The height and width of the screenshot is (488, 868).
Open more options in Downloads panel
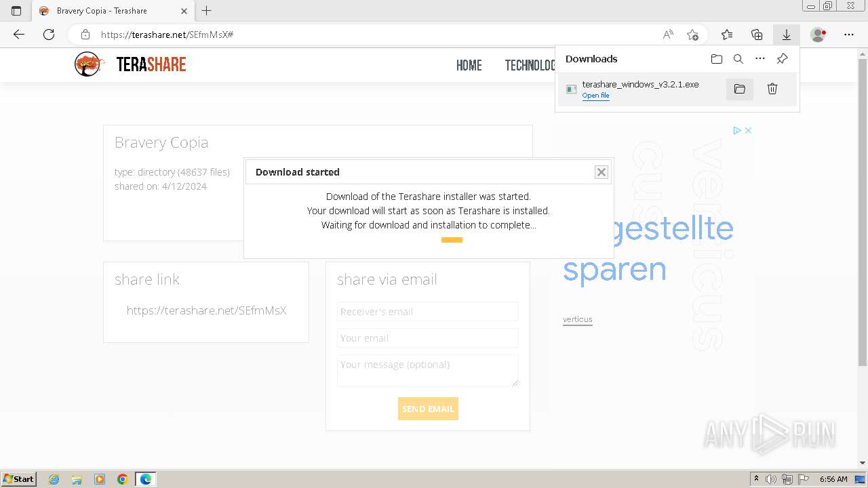[x=760, y=59]
